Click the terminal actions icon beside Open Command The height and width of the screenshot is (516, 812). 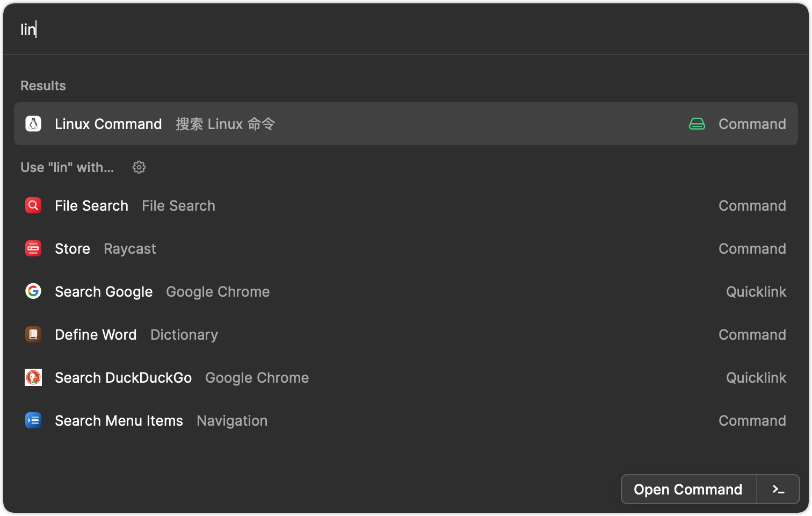[778, 489]
